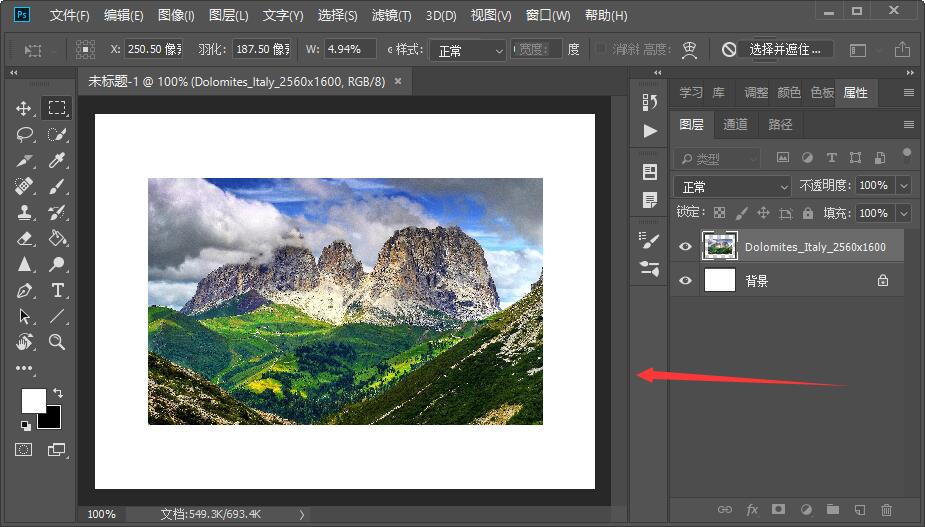Select the Pen tool
925x527 pixels.
click(24, 290)
